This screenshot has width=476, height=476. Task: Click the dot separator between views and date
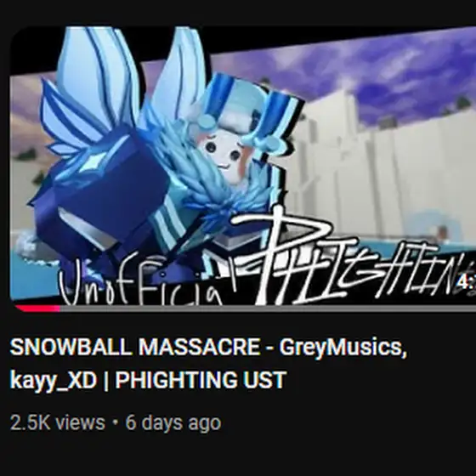pyautogui.click(x=115, y=422)
